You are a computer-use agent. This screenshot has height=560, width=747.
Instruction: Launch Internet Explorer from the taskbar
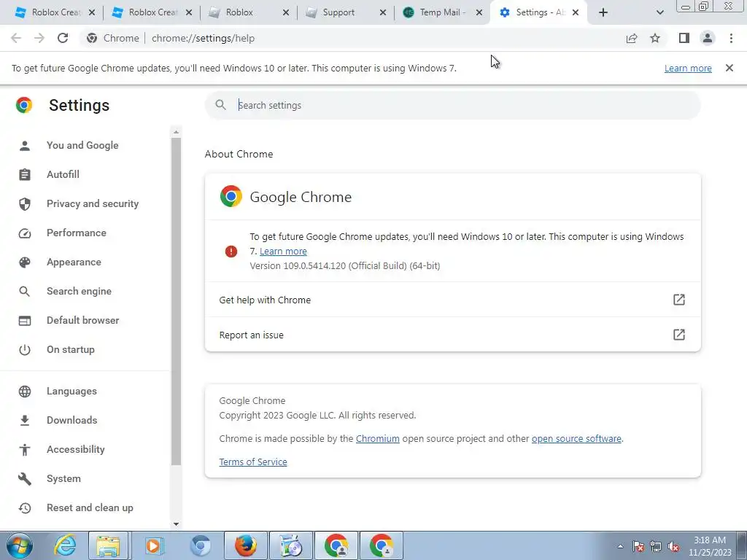pyautogui.click(x=65, y=545)
